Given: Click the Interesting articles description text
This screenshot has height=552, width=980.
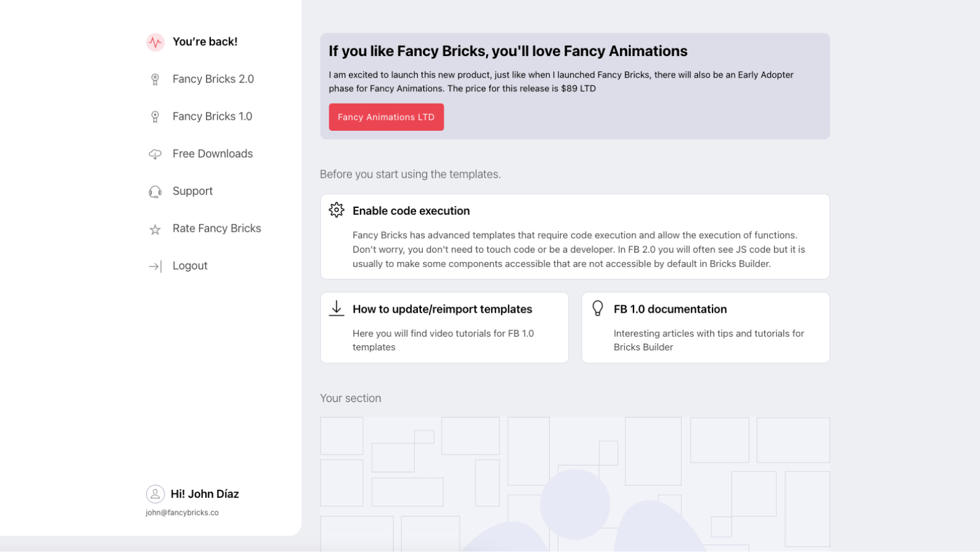Looking at the screenshot, I should pos(709,340).
